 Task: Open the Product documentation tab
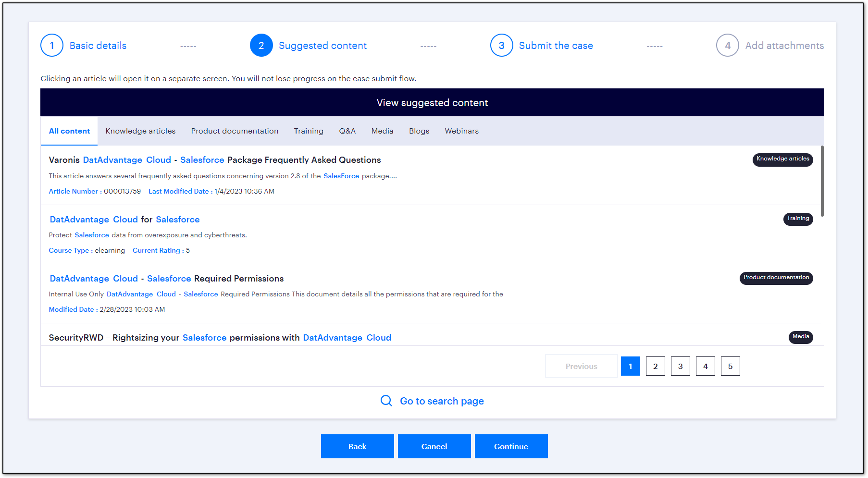point(235,131)
